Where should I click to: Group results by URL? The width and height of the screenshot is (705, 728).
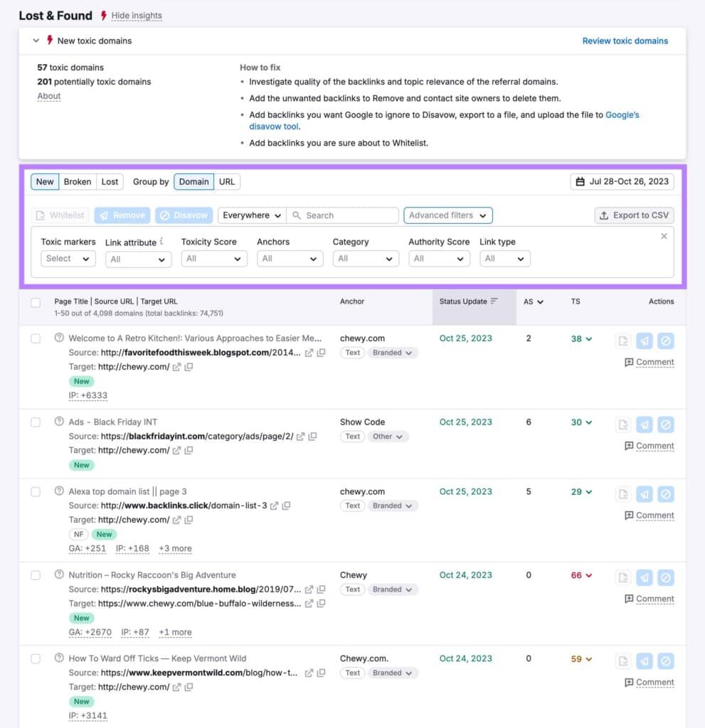pyautogui.click(x=227, y=182)
